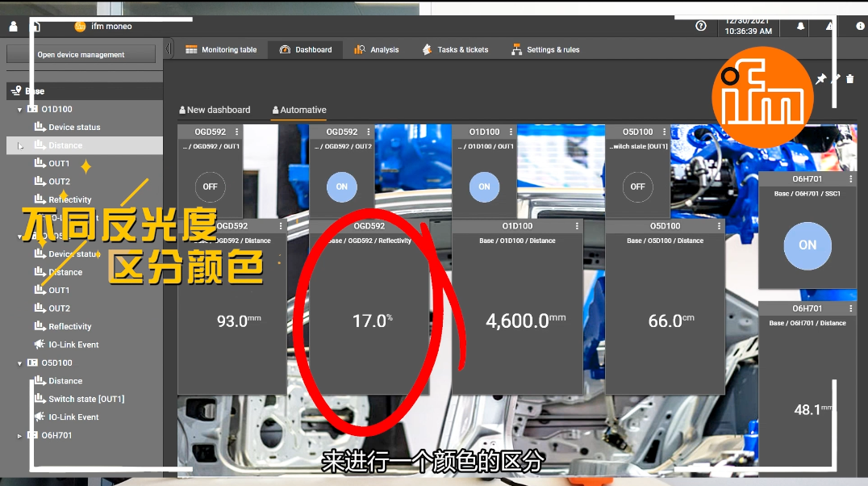868x486 pixels.
Task: Create a New dashboard
Action: pyautogui.click(x=214, y=109)
